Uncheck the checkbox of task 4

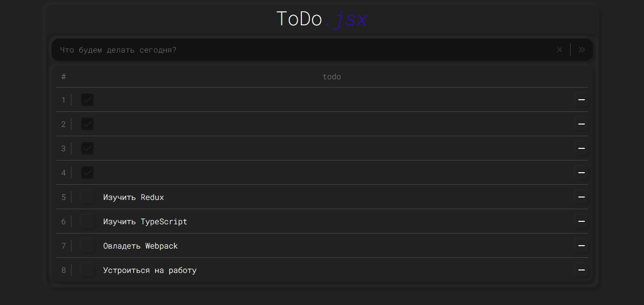(x=87, y=173)
